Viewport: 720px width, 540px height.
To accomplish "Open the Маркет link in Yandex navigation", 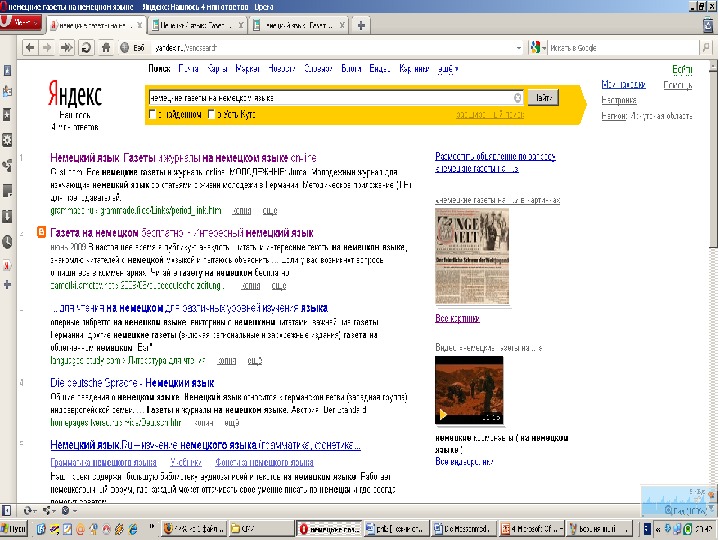I will [x=248, y=69].
